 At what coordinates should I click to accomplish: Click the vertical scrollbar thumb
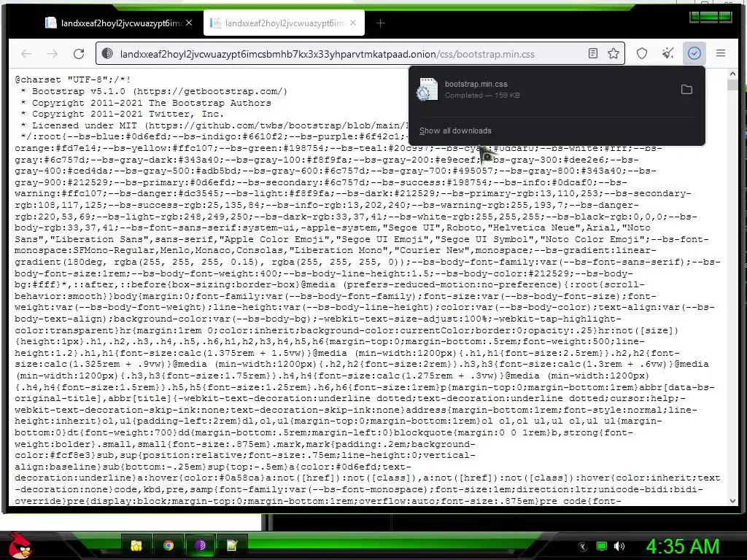click(x=732, y=85)
